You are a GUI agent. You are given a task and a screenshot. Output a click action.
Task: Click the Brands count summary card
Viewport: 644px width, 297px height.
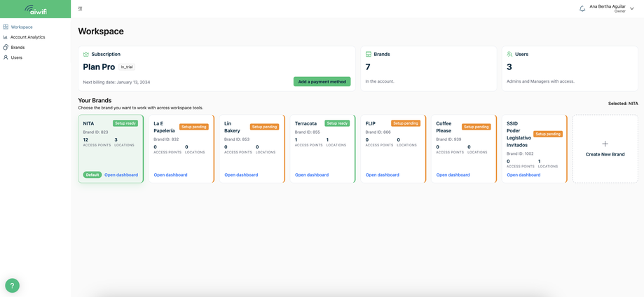pos(428,69)
